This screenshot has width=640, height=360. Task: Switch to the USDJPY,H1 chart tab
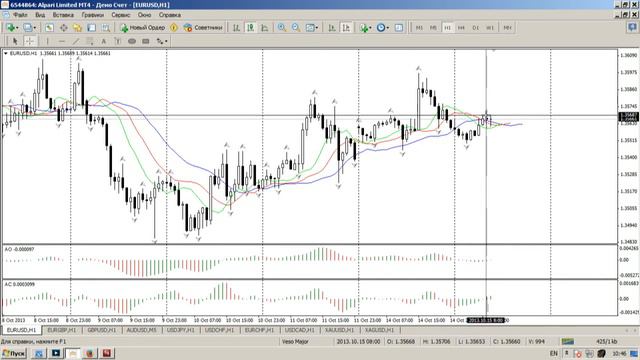click(x=180, y=330)
